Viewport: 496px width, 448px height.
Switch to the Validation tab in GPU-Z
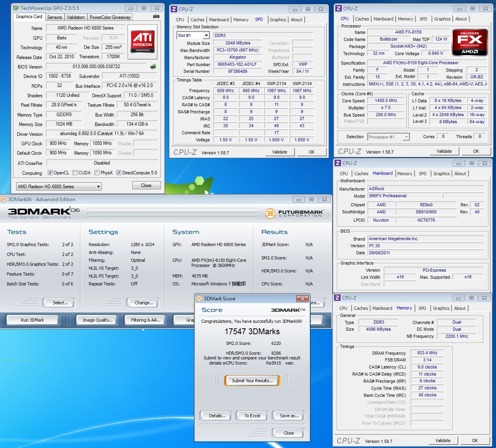coord(76,17)
